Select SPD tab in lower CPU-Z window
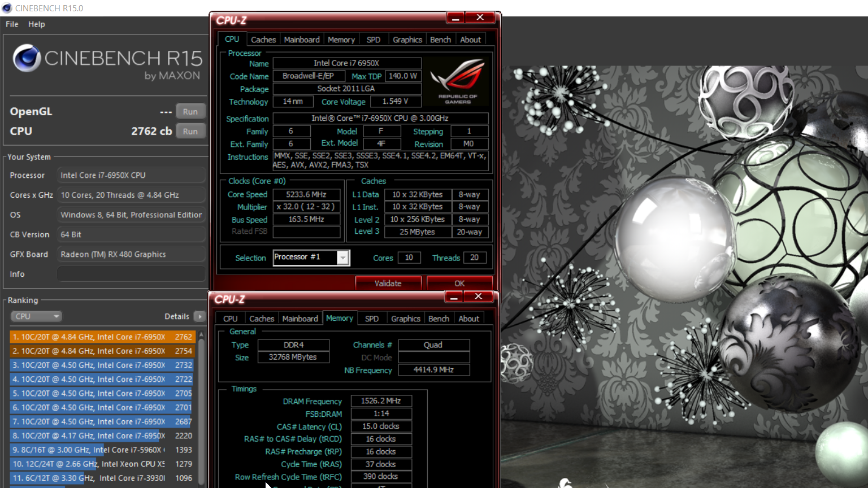This screenshot has height=488, width=868. point(372,319)
